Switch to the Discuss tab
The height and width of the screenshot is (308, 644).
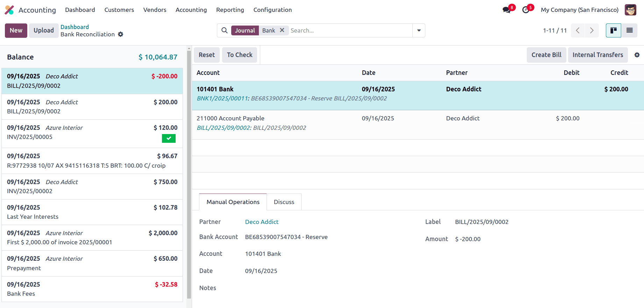[x=284, y=202]
